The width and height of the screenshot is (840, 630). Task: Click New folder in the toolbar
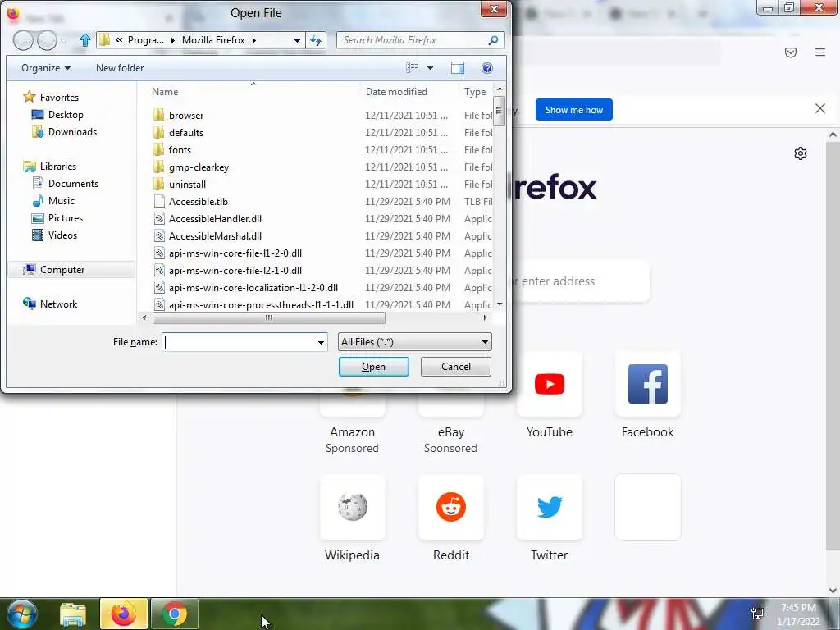click(120, 68)
